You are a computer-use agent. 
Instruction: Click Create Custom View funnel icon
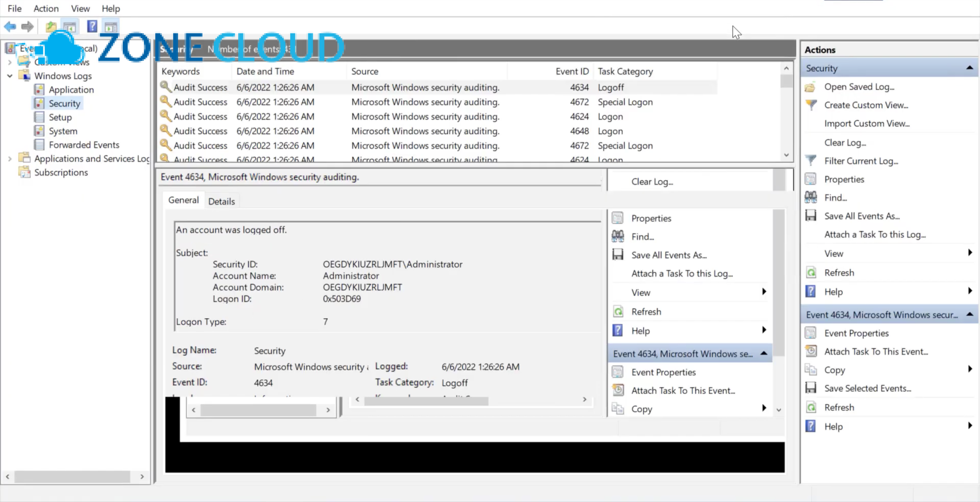click(x=811, y=105)
